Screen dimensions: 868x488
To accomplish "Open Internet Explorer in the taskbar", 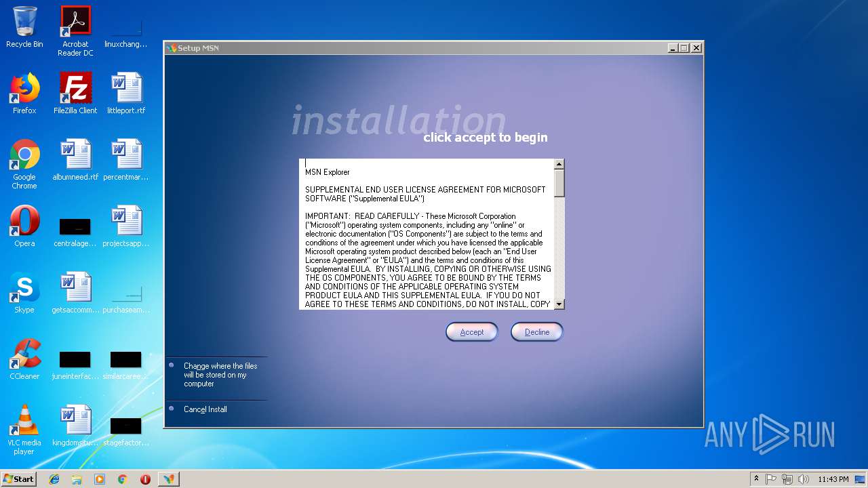I will click(x=54, y=479).
